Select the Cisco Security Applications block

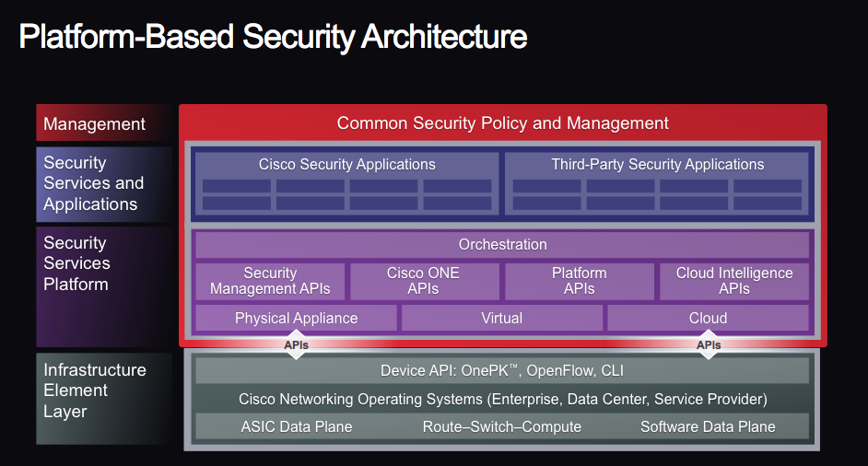(346, 165)
